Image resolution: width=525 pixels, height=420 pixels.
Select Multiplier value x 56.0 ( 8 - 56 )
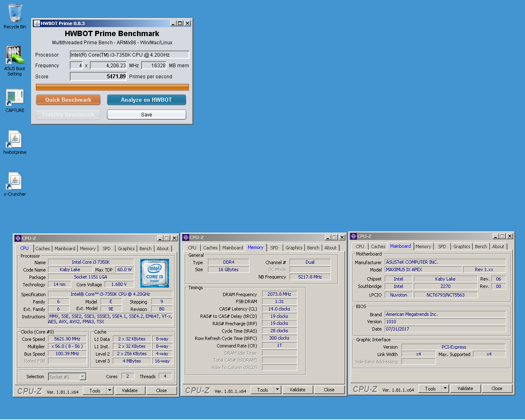[x=67, y=346]
